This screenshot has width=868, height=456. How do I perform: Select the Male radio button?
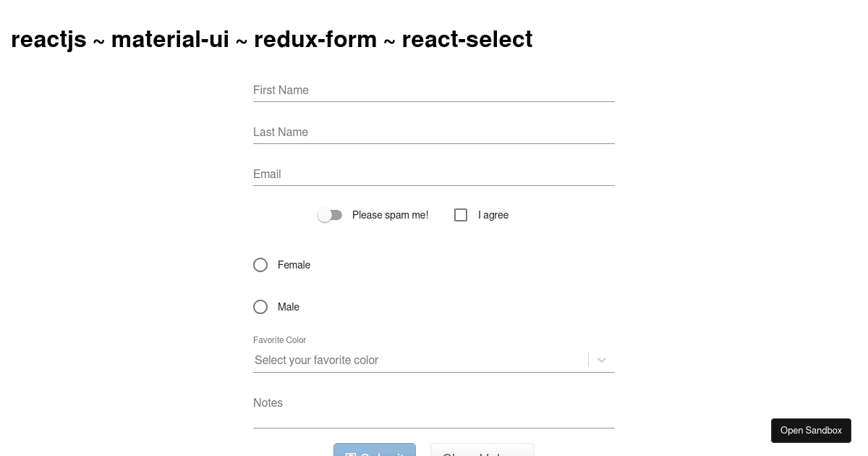[x=260, y=307]
